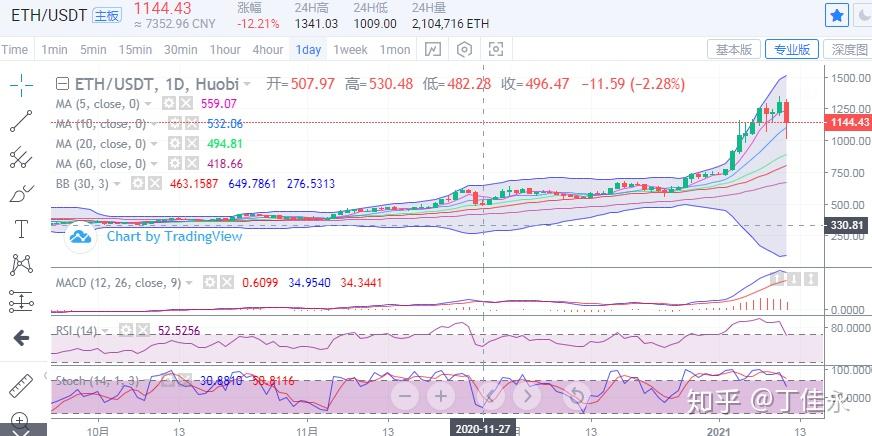The height and width of the screenshot is (436, 872).
Task: Zoom in chart with plus button
Action: (x=440, y=396)
